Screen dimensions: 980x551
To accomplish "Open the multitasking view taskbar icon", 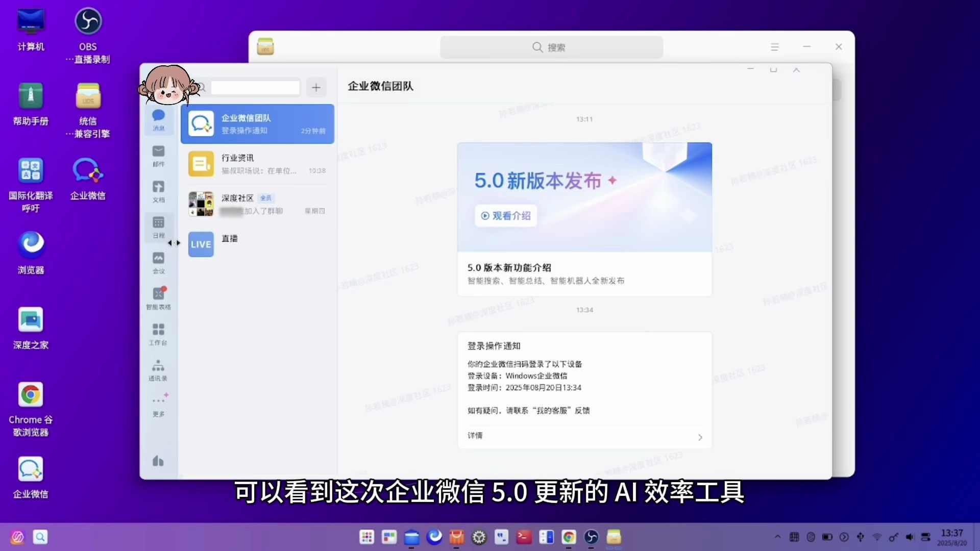I will (x=389, y=537).
